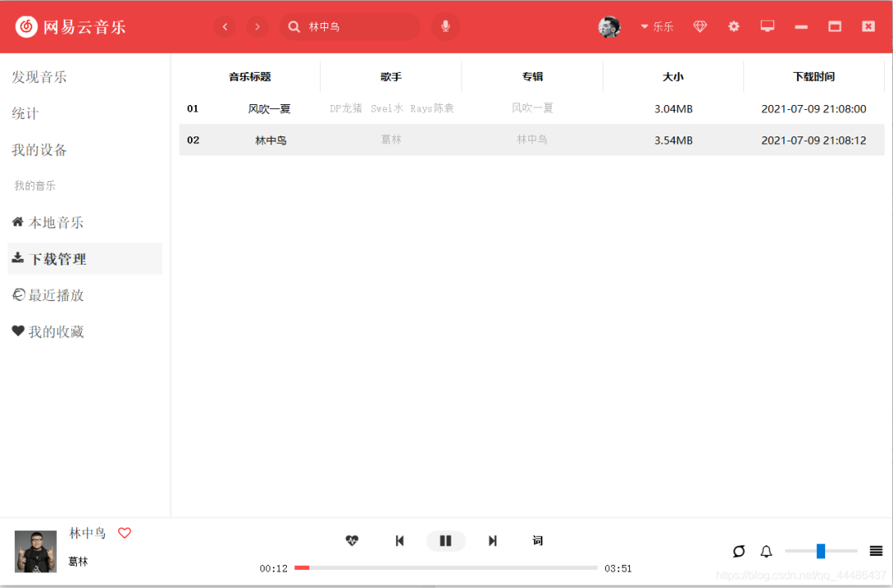Open 统计 in the sidebar
Image resolution: width=893 pixels, height=588 pixels.
pos(25,113)
